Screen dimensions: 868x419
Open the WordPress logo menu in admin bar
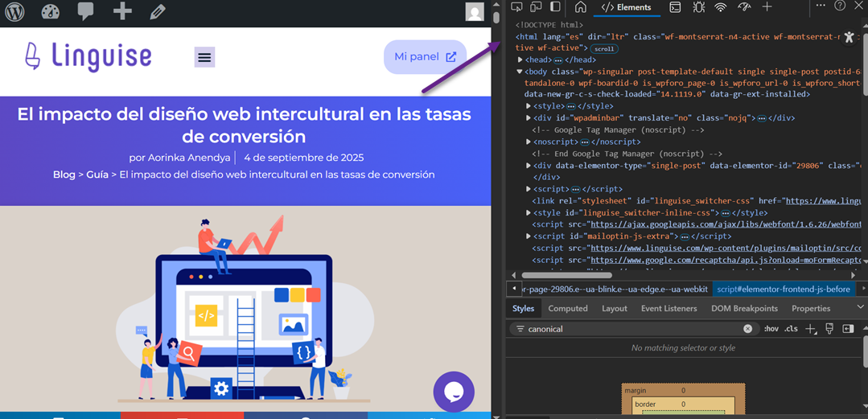coord(15,11)
